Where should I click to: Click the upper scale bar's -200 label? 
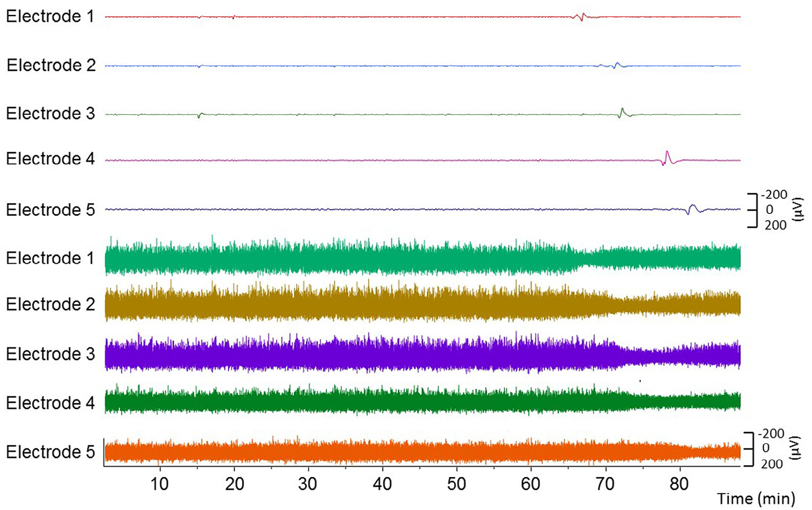click(774, 195)
